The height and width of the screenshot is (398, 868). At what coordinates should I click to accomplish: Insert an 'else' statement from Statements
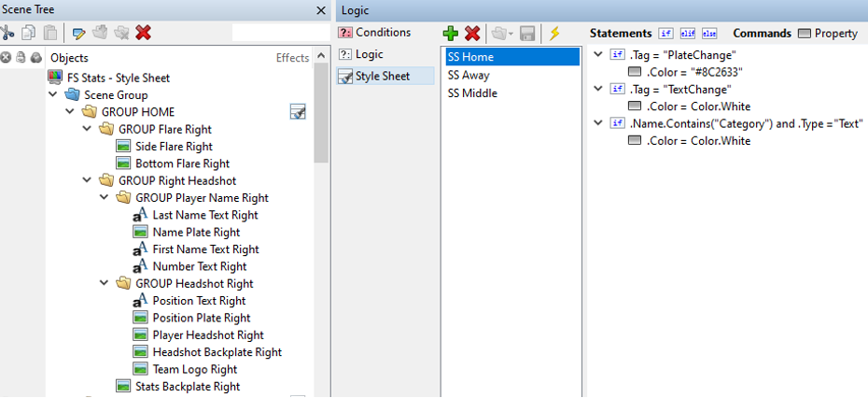[x=709, y=34]
